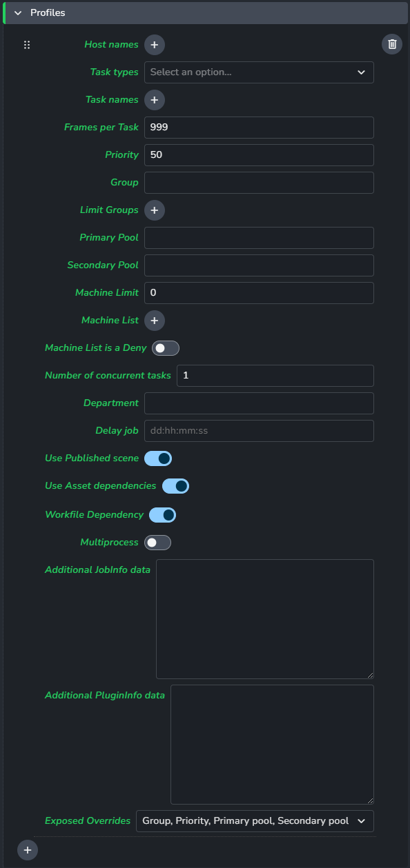Turn off Use Asset dependencies
This screenshot has height=868, width=410.
175,486
